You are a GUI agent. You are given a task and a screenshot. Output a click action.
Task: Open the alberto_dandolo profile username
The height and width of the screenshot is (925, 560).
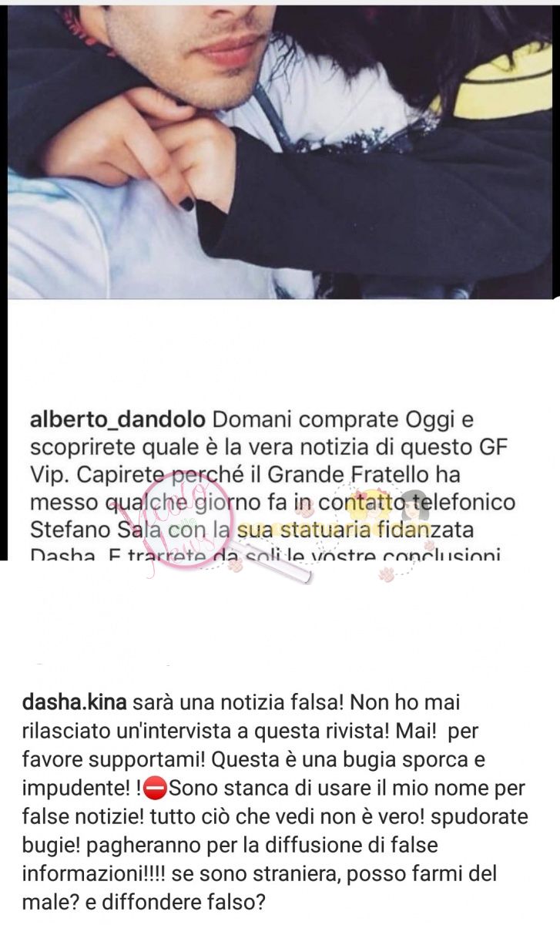117,420
